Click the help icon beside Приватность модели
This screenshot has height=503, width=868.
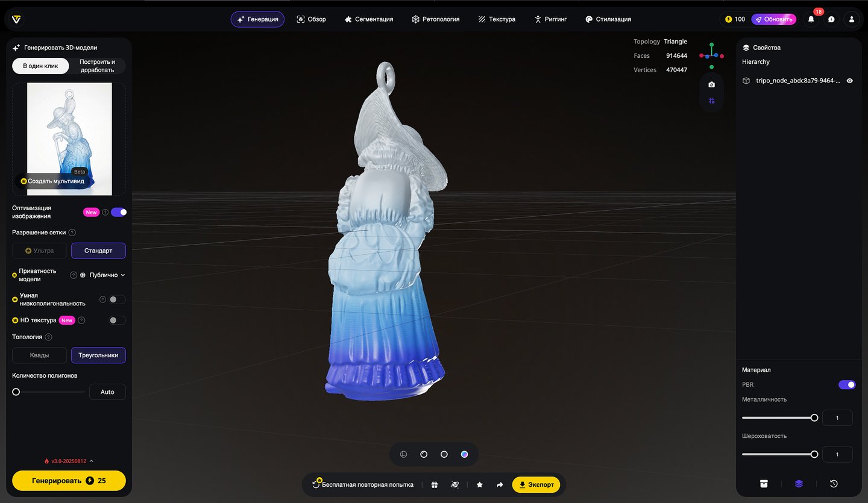pyautogui.click(x=74, y=275)
